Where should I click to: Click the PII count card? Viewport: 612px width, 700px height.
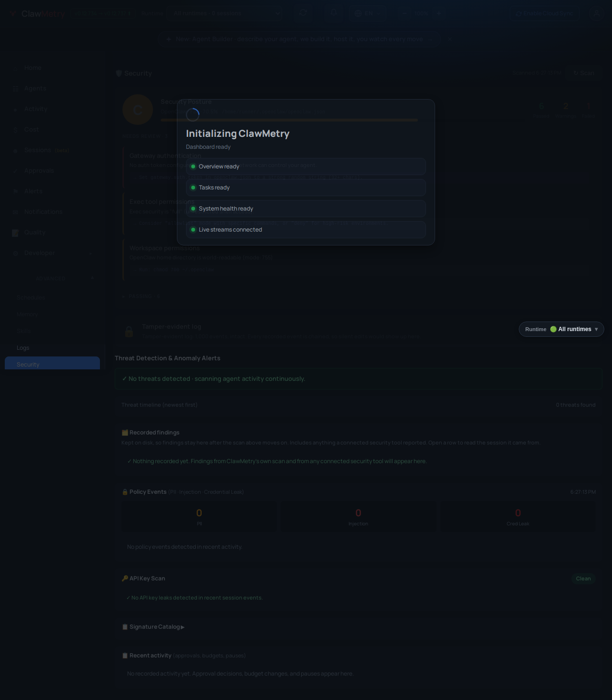(199, 517)
